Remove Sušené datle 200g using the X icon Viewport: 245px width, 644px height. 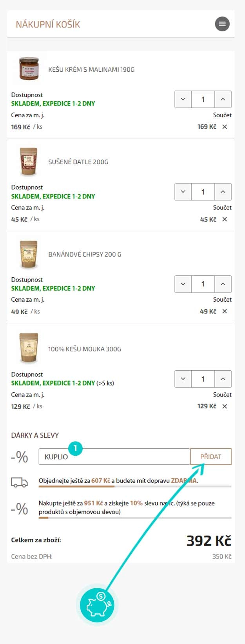[x=224, y=219]
